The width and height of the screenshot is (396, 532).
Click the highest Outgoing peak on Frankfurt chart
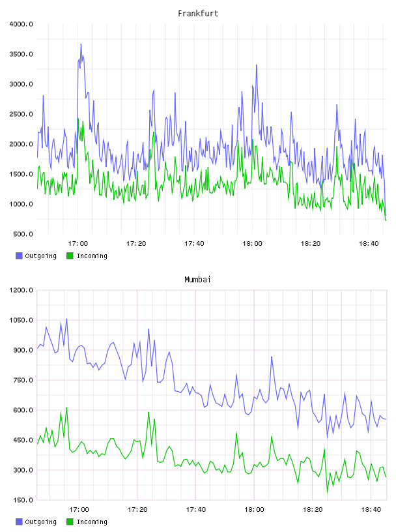81,44
